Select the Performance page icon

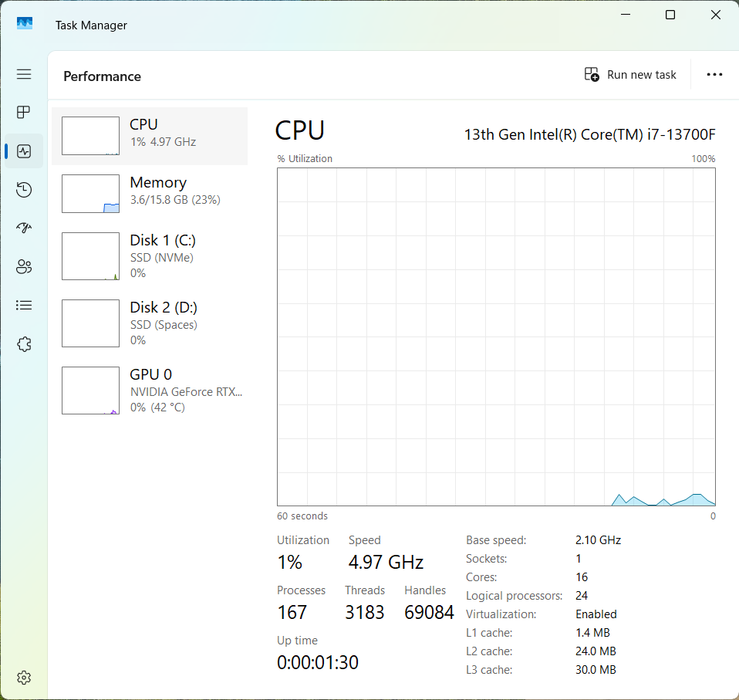(24, 151)
